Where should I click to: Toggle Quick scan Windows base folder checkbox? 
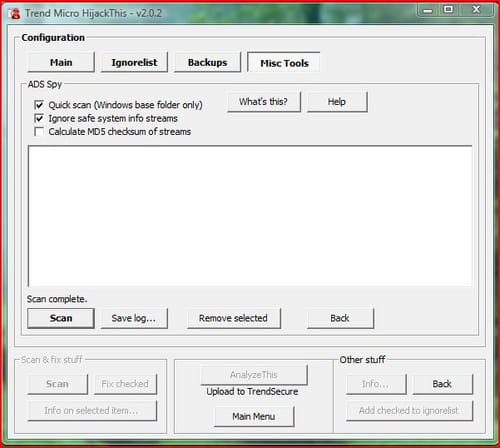coord(39,105)
